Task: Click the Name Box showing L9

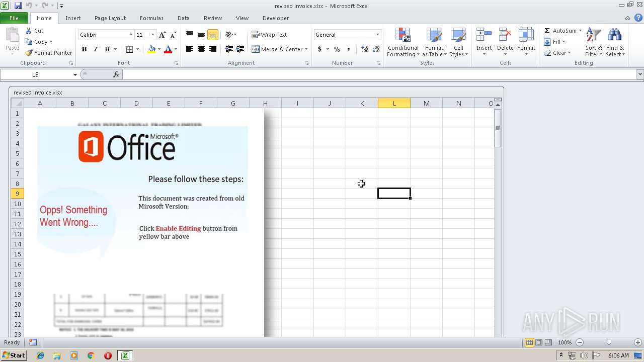Action: (36, 74)
